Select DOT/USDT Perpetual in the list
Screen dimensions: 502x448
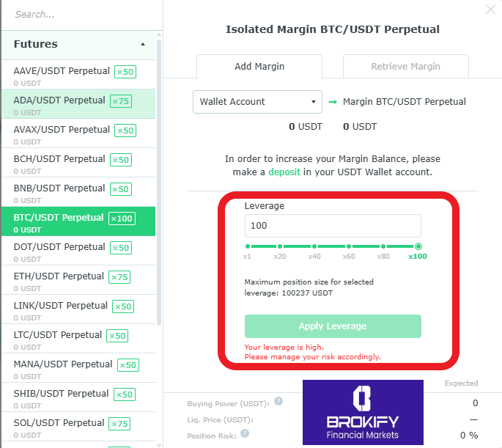tap(59, 247)
